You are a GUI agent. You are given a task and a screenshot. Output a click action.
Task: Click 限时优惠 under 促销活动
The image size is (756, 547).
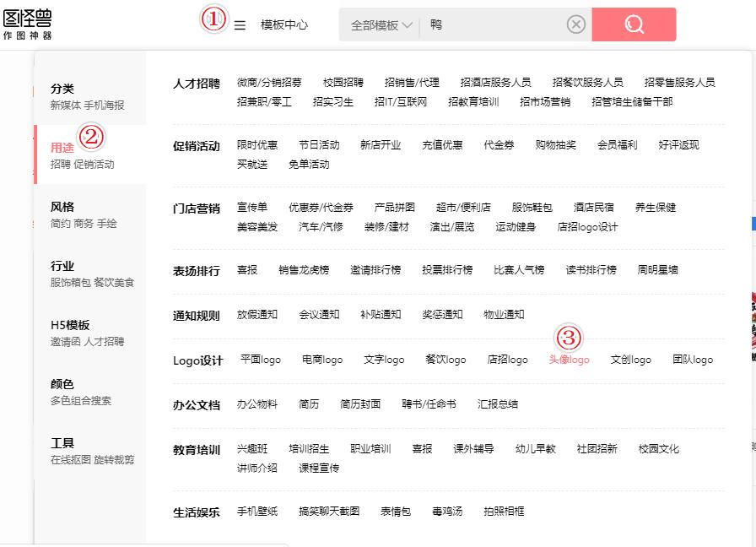pos(257,144)
